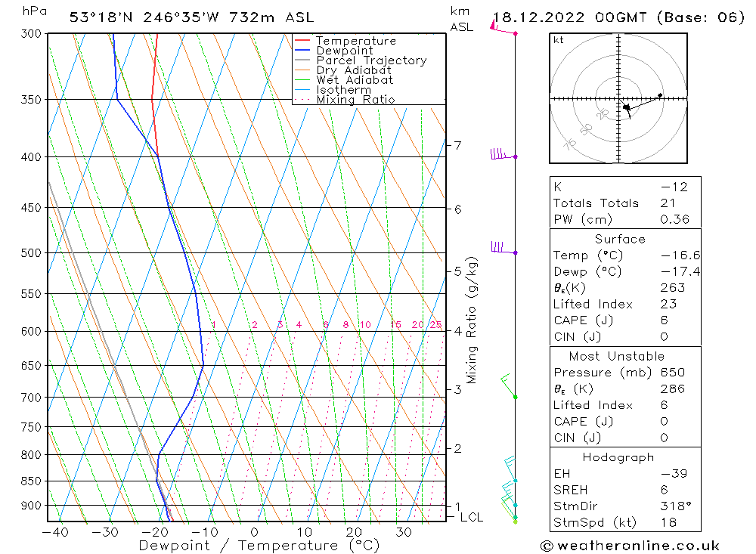Click the surface Lifted Index value '23'
Viewport: 756px width, 554px height.
click(x=669, y=305)
